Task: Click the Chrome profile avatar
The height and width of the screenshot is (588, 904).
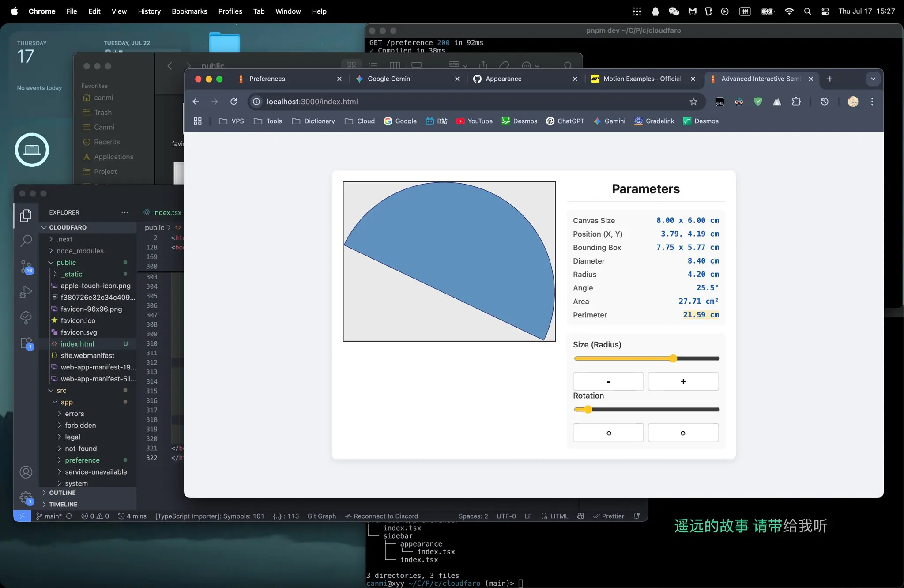Action: pos(853,102)
